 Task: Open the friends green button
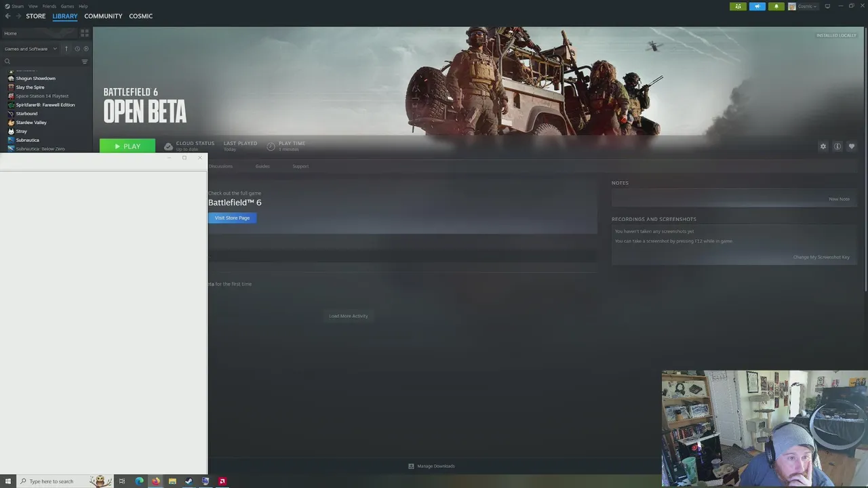(x=738, y=6)
